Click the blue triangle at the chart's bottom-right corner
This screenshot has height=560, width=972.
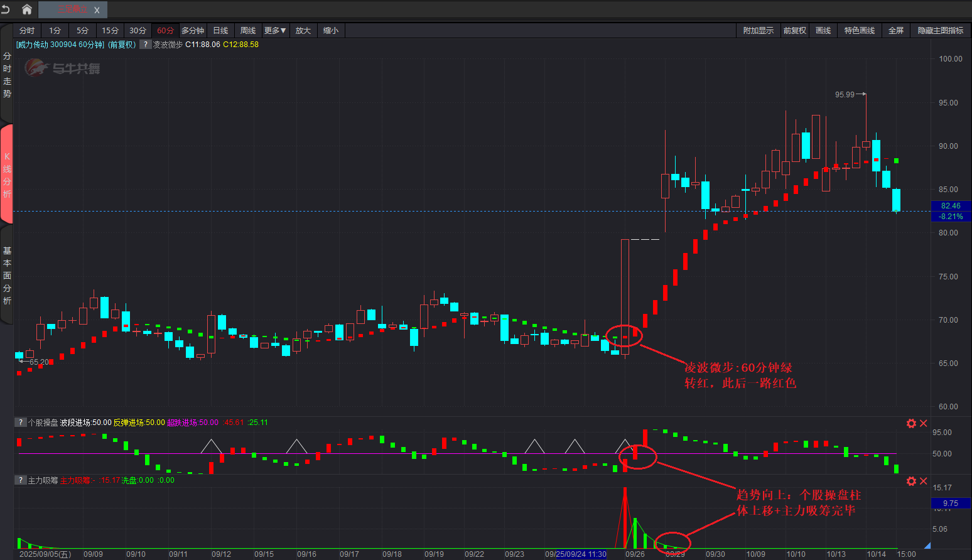coord(927,546)
